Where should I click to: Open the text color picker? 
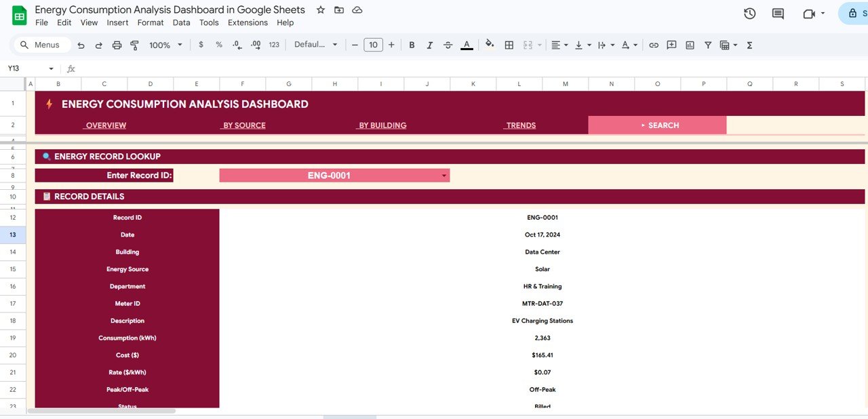click(467, 45)
